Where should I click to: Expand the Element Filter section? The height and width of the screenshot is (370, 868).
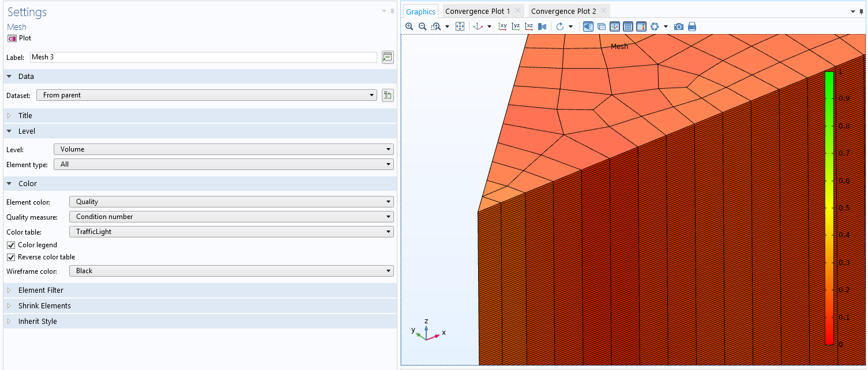(40, 290)
